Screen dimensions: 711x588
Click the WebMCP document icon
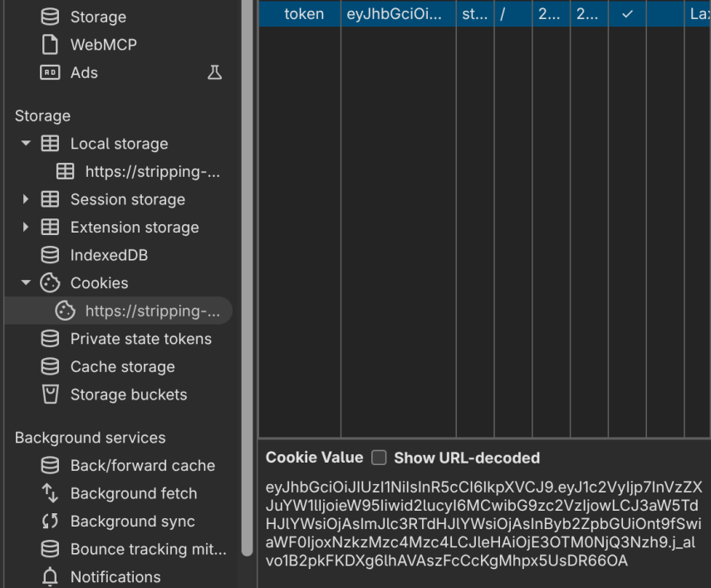pyautogui.click(x=50, y=44)
